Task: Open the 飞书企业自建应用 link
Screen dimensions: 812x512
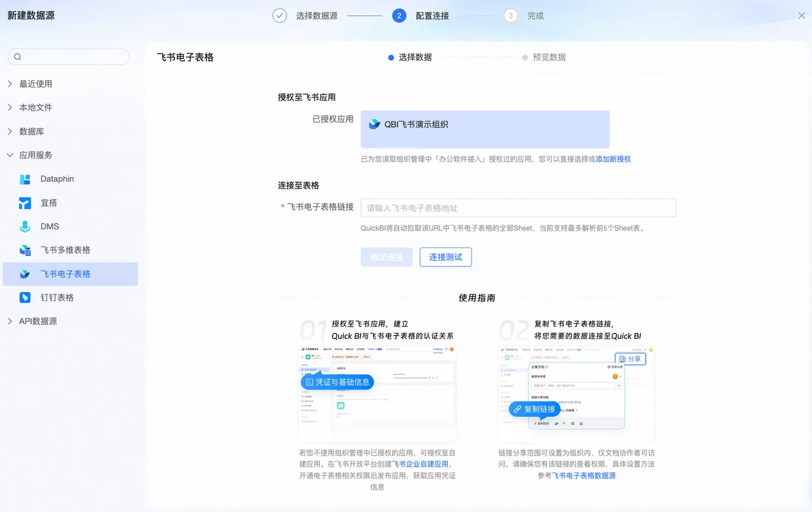Action: [420, 464]
